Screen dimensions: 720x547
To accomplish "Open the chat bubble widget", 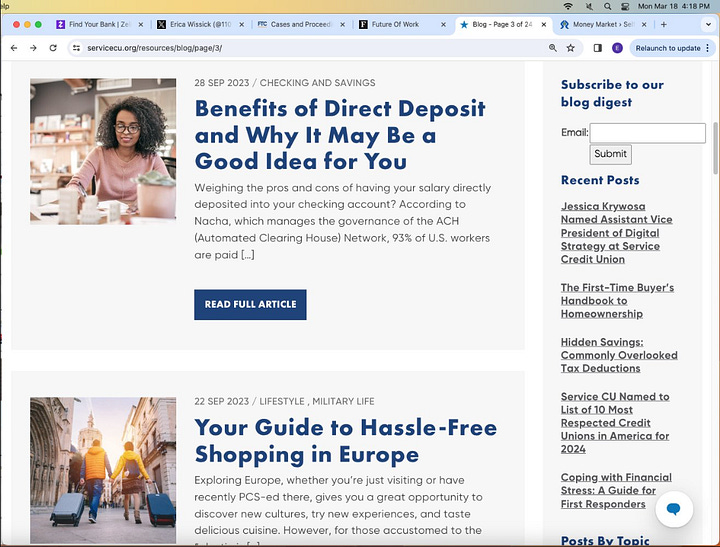I will tap(674, 509).
